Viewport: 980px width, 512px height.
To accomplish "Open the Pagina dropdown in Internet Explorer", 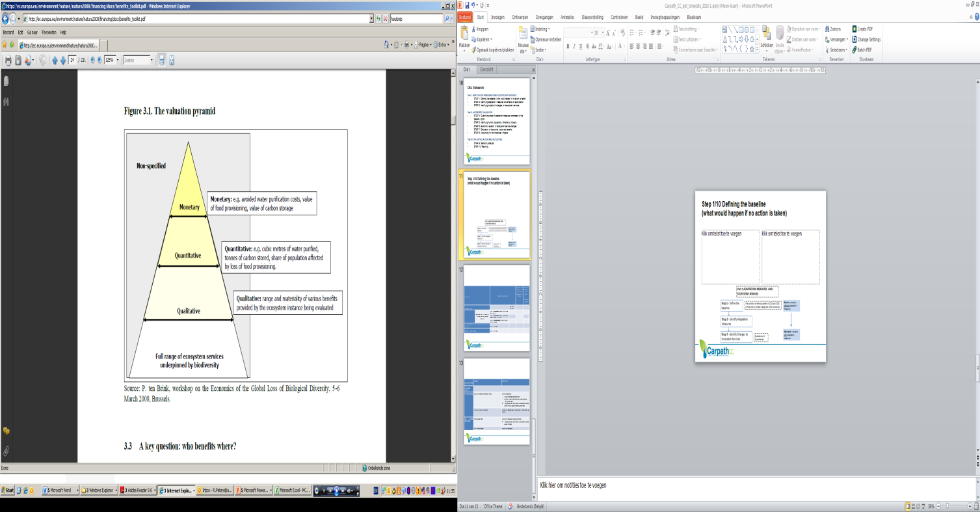I will click(x=423, y=45).
